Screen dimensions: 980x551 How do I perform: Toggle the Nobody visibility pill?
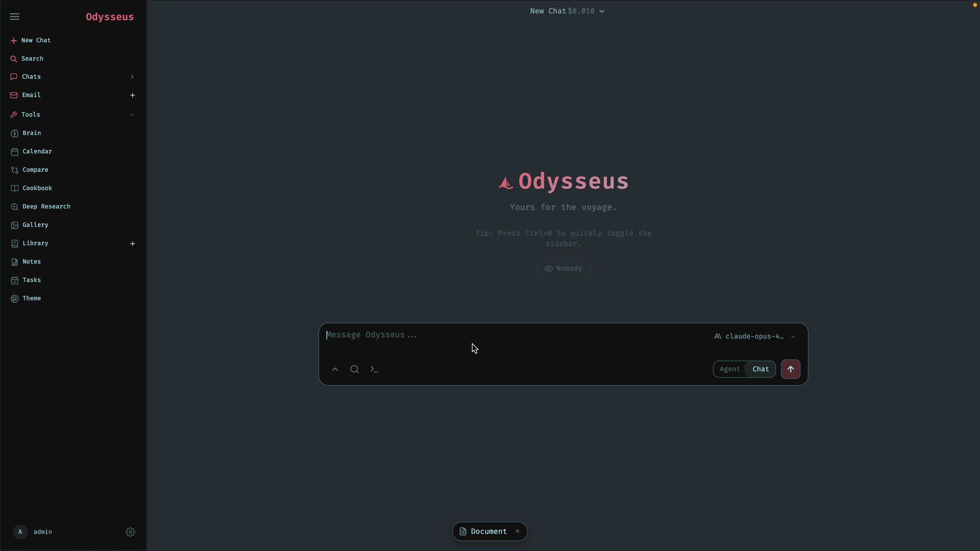coord(563,268)
